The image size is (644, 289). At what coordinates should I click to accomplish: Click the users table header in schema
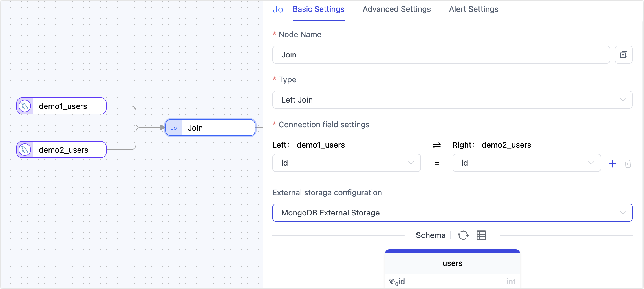point(452,263)
